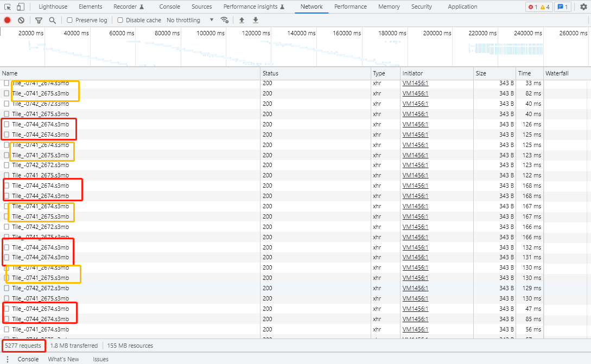Open VM1456:1 initiator link in 85 ms row
Image resolution: width=591 pixels, height=364 pixels.
coord(415,319)
